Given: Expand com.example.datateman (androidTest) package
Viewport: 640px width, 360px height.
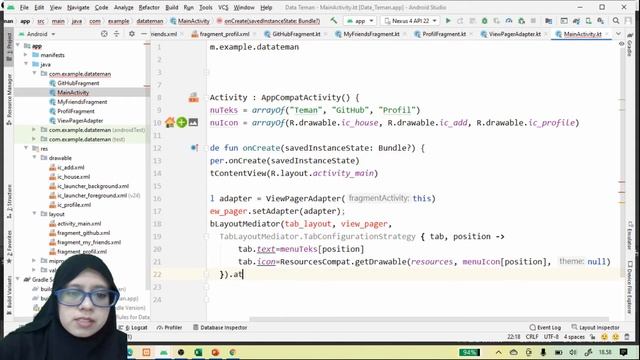Looking at the screenshot, I should 34,129.
